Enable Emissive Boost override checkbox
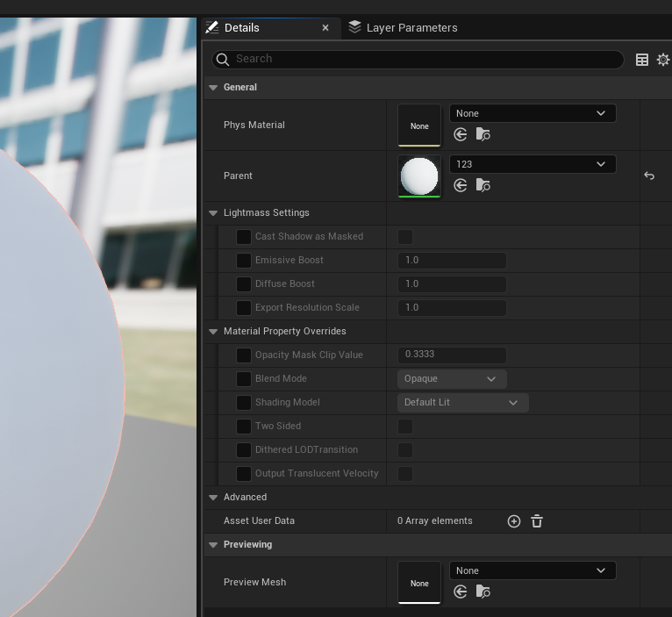The height and width of the screenshot is (617, 672). (244, 261)
